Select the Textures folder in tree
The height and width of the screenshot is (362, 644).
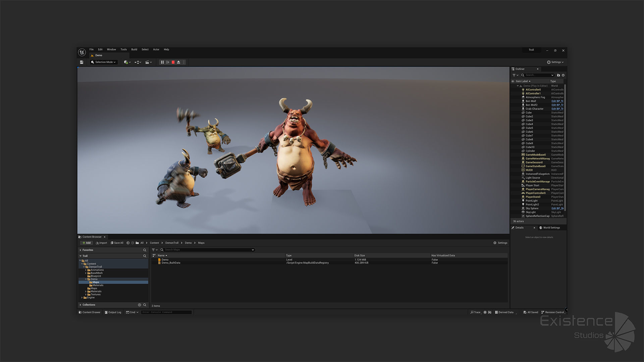click(x=96, y=295)
